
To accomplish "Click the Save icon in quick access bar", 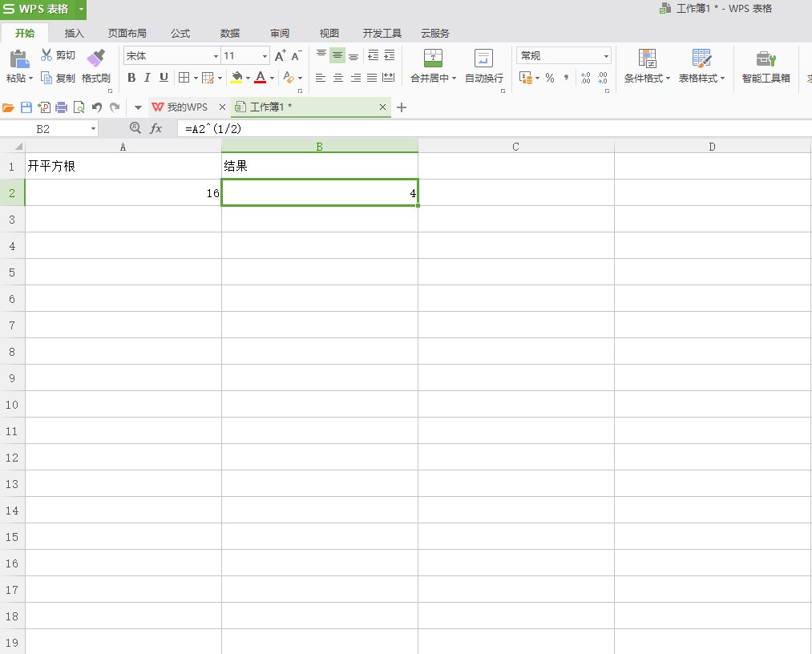I will click(x=26, y=107).
